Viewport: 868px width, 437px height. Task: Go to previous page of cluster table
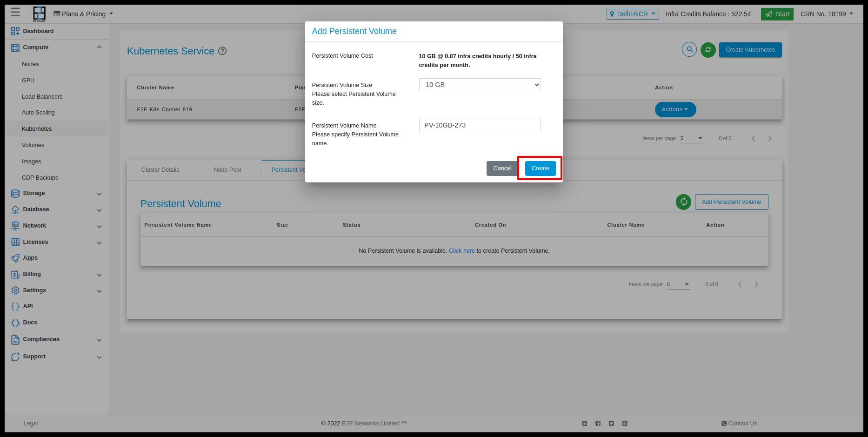click(754, 139)
